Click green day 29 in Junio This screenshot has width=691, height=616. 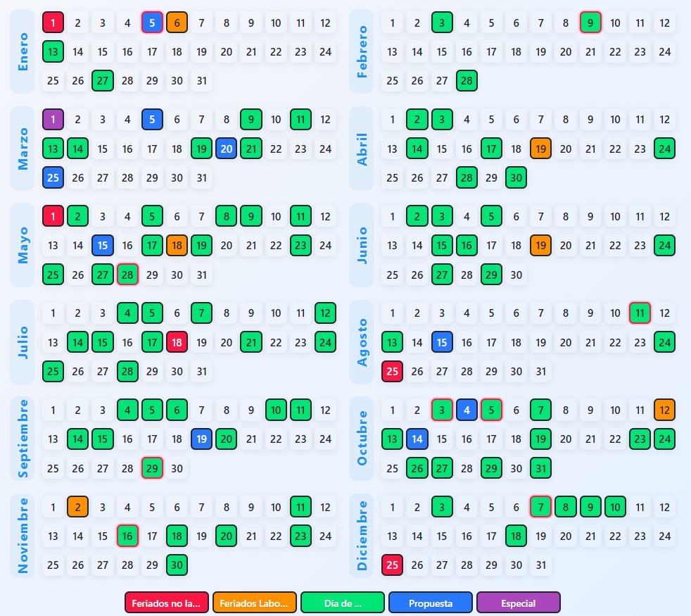click(x=491, y=275)
